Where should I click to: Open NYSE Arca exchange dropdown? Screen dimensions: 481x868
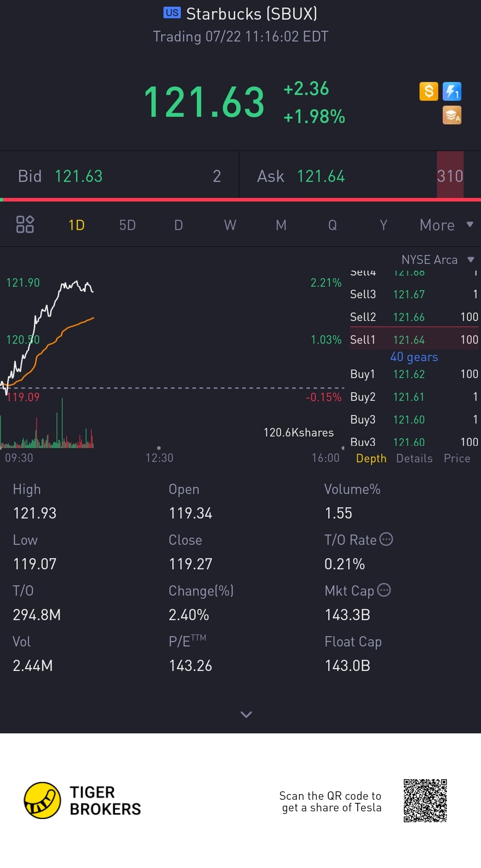[438, 259]
